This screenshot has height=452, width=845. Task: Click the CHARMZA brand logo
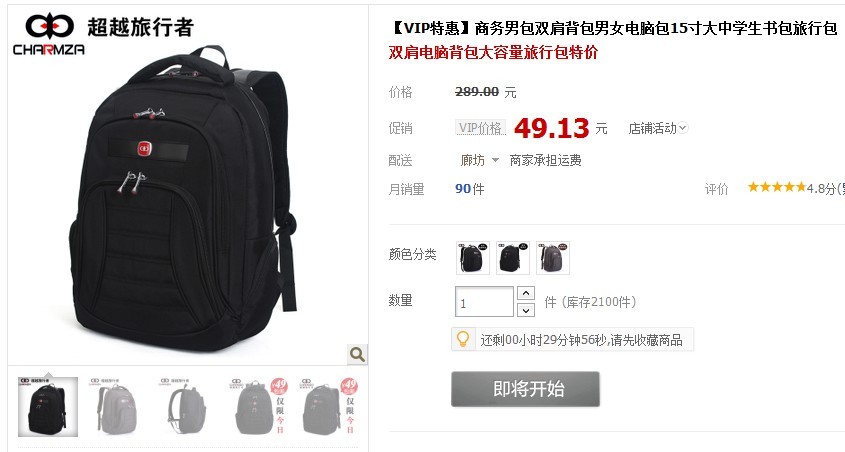[49, 34]
